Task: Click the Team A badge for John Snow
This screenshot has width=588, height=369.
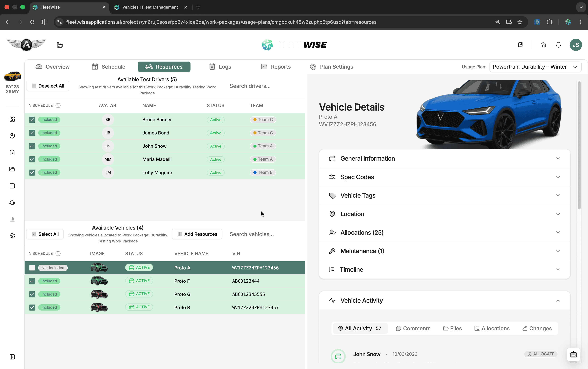Action: 263,146
